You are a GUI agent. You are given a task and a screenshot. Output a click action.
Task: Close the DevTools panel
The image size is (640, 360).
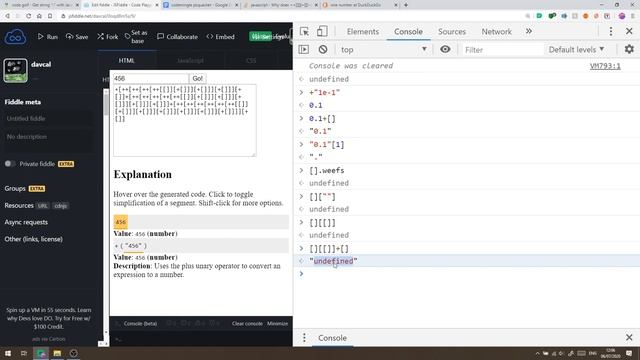coord(629,31)
